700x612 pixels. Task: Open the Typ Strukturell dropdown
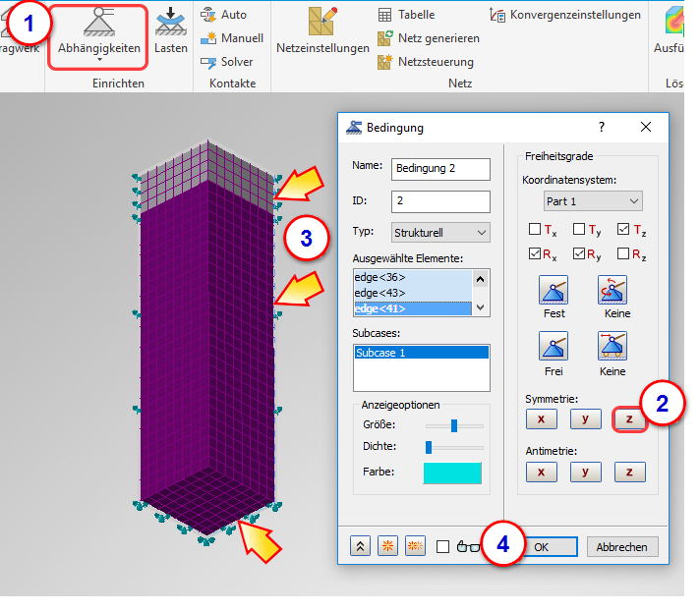point(440,233)
